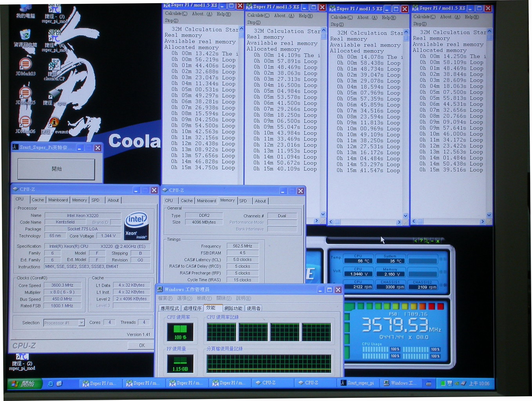532x401 pixels.
Task: Click scroll-down arrow in second Super PI window
Action: (x=323, y=214)
